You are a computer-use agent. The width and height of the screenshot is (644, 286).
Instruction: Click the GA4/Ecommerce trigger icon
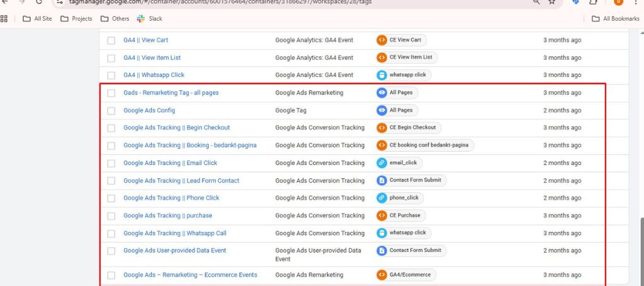(x=381, y=275)
